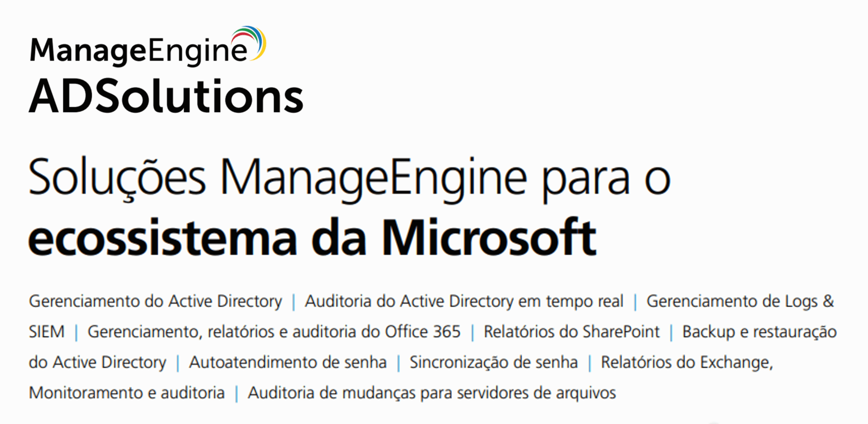Select Auditoria de mudanças para servidores de arquivos

coord(432,393)
